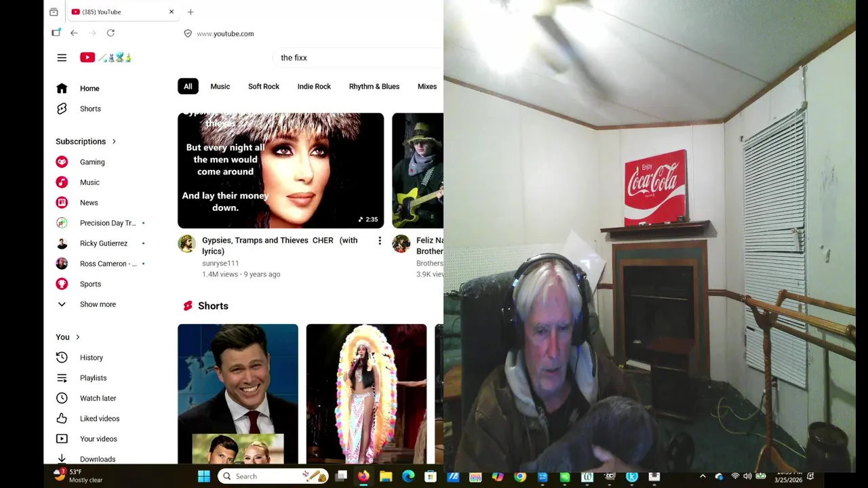This screenshot has height=488, width=868.
Task: Open Firefox from the taskbar
Action: [363, 476]
